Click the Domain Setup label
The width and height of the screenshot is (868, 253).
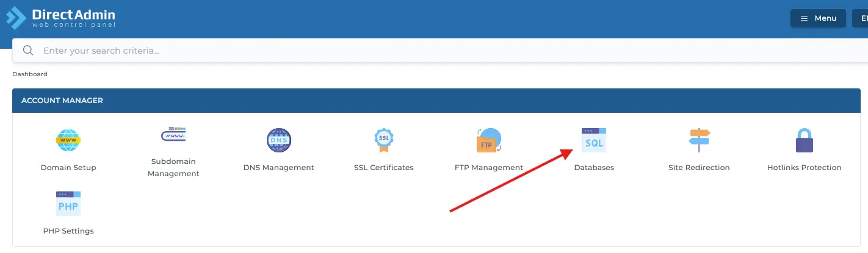click(68, 168)
